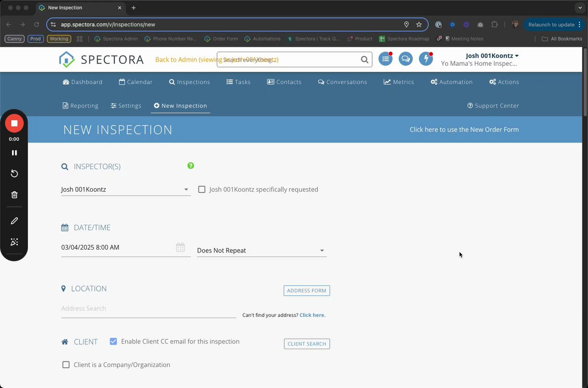Open the browser profile avatar

tap(515, 24)
